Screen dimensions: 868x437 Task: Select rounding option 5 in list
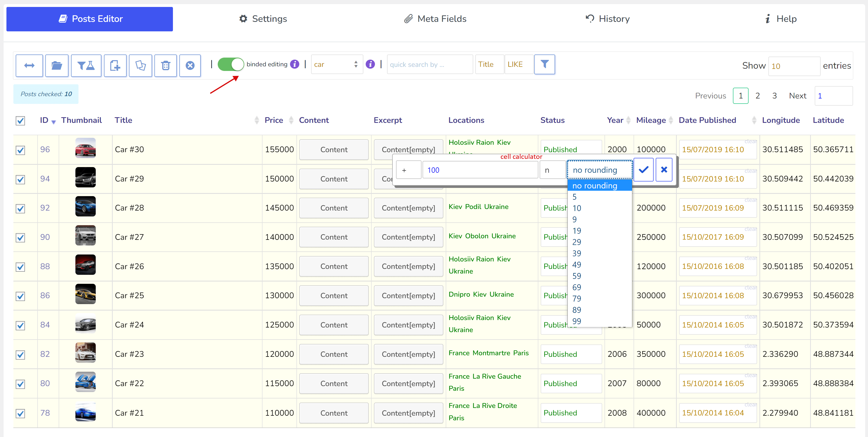(x=599, y=197)
